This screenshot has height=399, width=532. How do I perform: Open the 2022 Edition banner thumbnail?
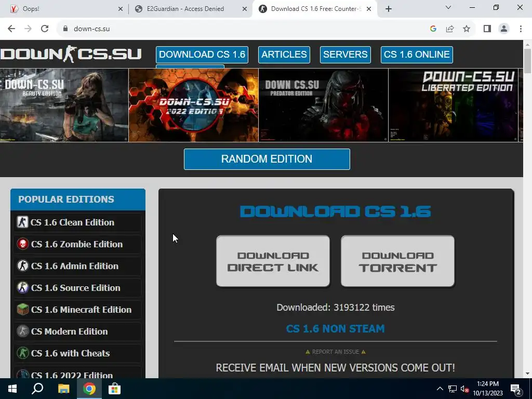pos(193,105)
